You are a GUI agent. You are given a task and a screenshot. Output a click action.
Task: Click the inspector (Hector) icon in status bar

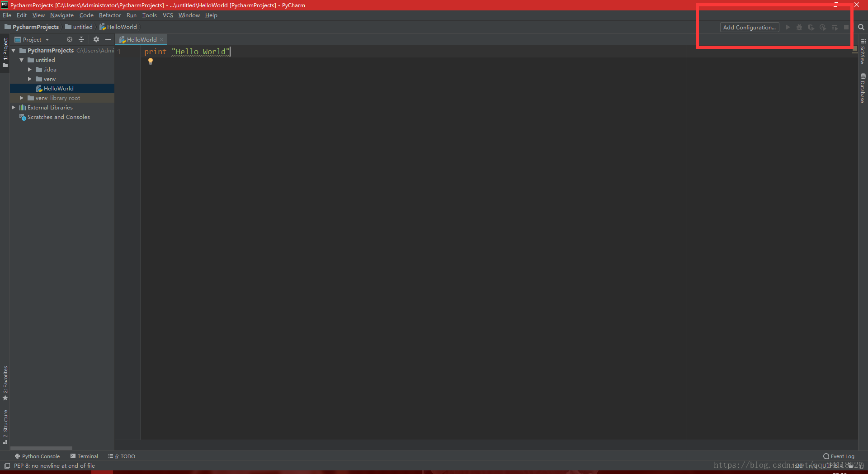click(x=861, y=465)
